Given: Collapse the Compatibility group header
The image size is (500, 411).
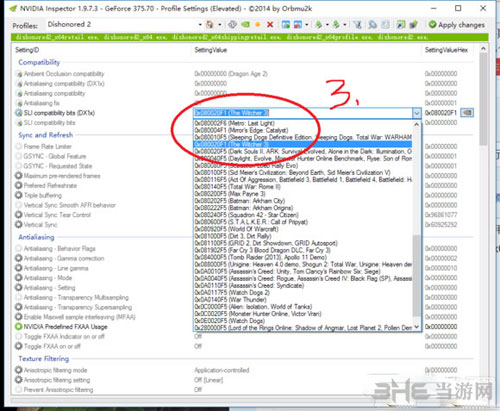Looking at the screenshot, I should coord(39,62).
